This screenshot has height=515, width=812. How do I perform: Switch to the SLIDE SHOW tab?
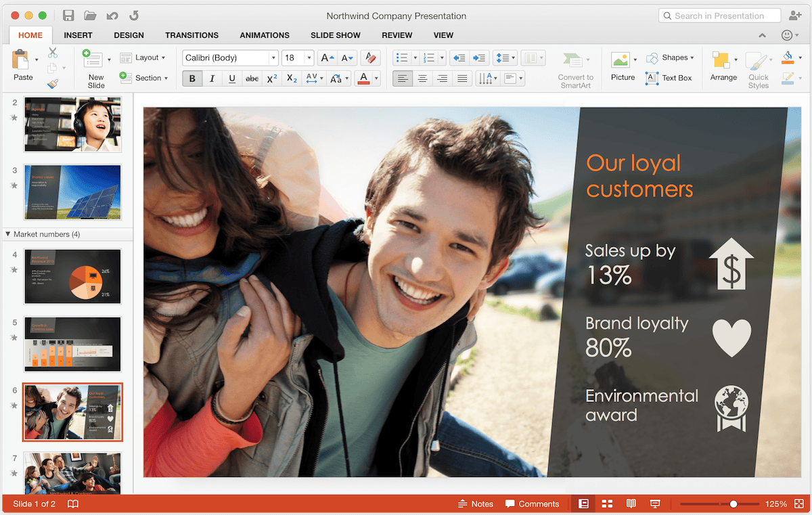point(336,35)
